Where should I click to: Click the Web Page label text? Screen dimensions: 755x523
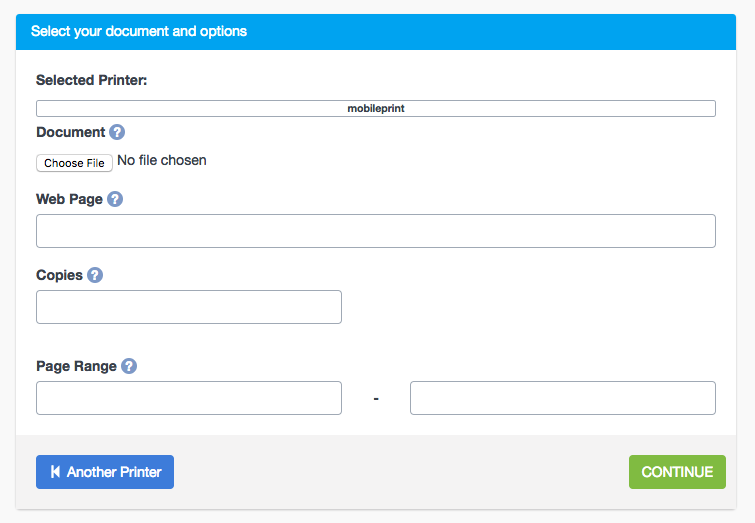click(69, 199)
